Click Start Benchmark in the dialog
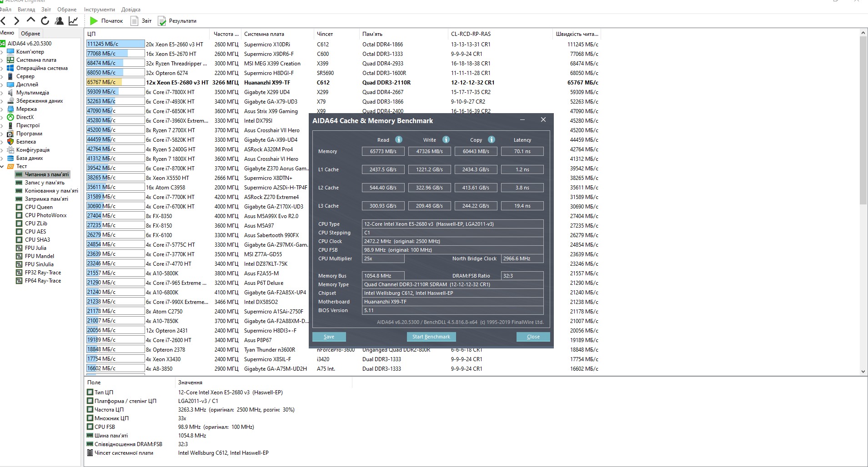Image resolution: width=868 pixels, height=467 pixels. coord(431,337)
